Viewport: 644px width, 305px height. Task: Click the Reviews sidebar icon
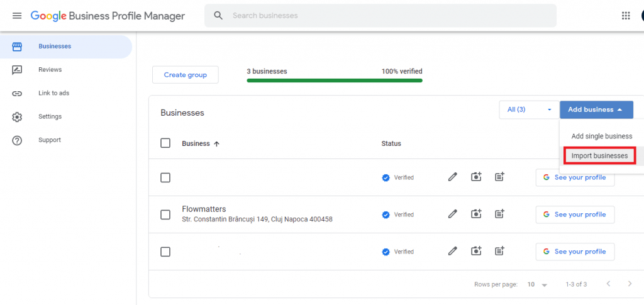click(x=17, y=70)
